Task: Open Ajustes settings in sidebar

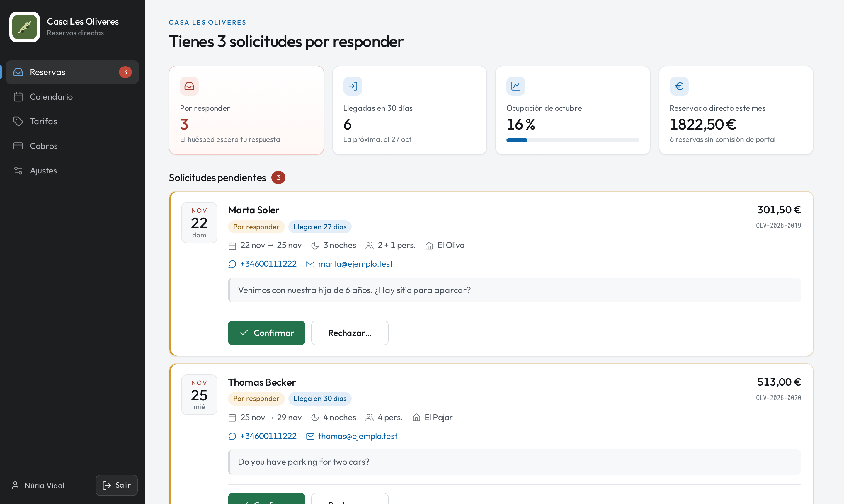Action: click(72, 171)
